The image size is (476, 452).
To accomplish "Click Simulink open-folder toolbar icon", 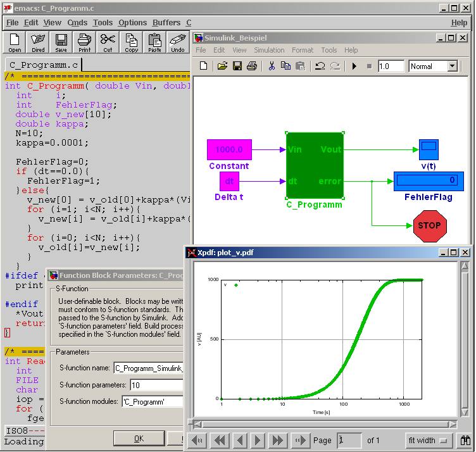I will [222, 66].
